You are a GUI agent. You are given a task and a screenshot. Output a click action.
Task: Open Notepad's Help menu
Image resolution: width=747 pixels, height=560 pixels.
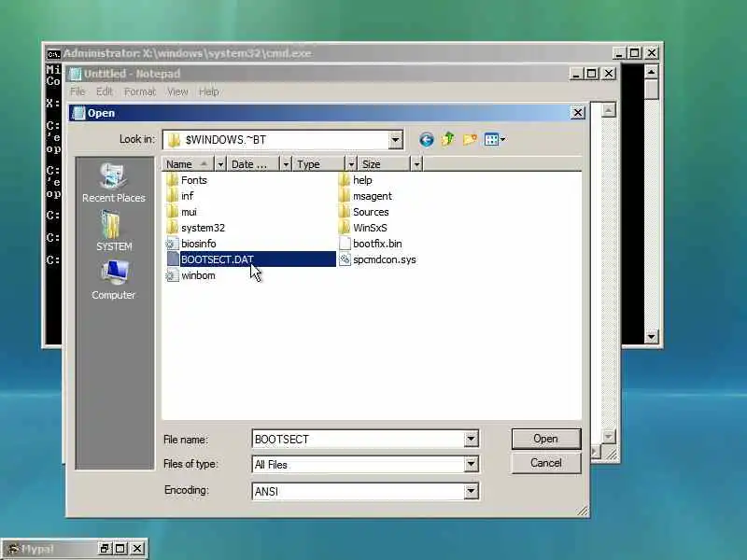pyautogui.click(x=208, y=91)
